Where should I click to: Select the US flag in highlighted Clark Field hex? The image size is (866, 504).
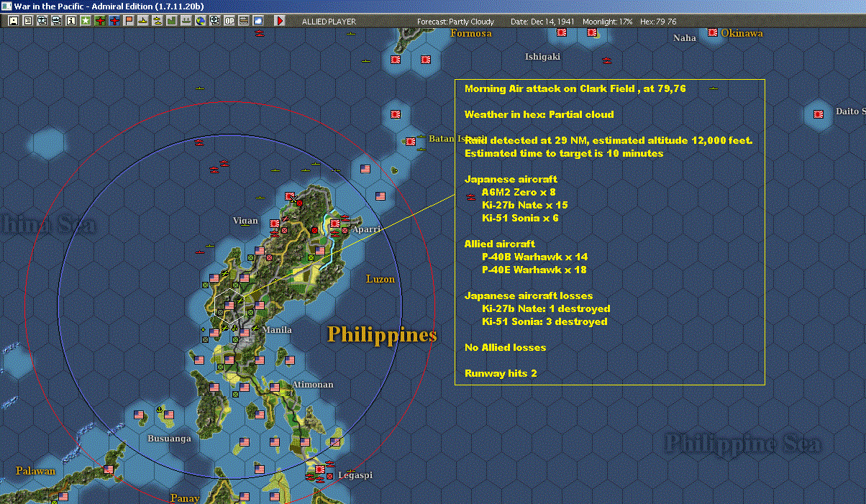point(229,306)
